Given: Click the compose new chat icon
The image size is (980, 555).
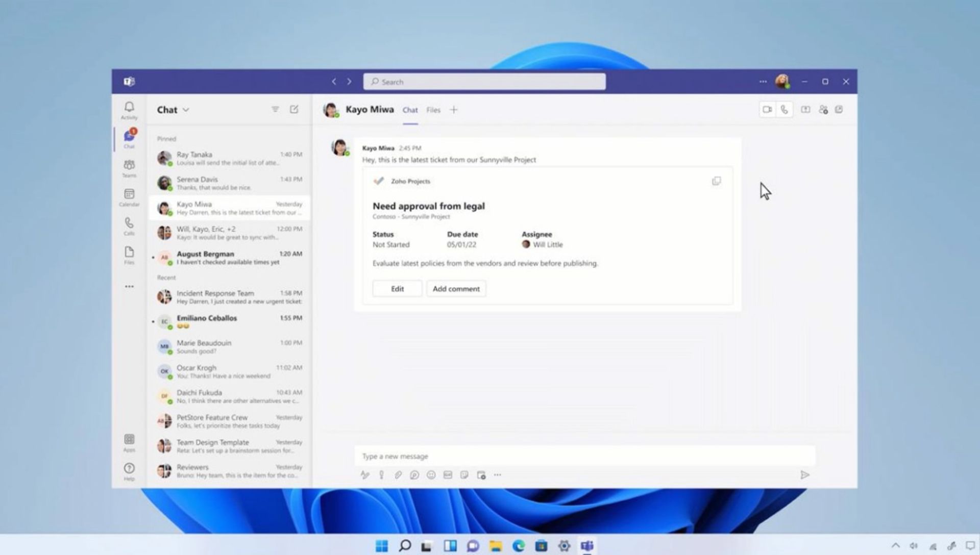Looking at the screenshot, I should (294, 109).
